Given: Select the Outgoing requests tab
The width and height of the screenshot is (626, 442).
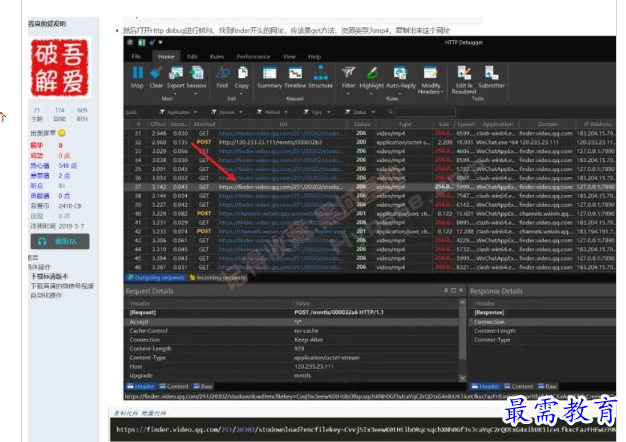Looking at the screenshot, I should point(156,277).
